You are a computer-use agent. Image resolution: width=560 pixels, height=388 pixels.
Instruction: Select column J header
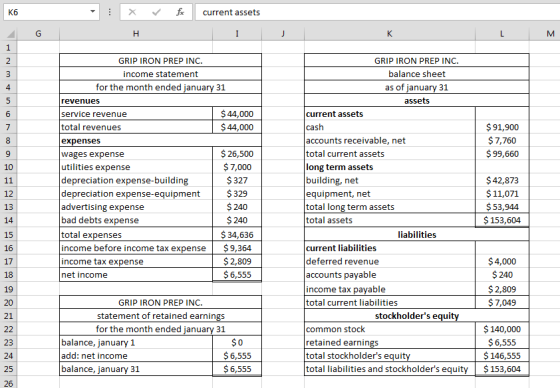coord(283,34)
